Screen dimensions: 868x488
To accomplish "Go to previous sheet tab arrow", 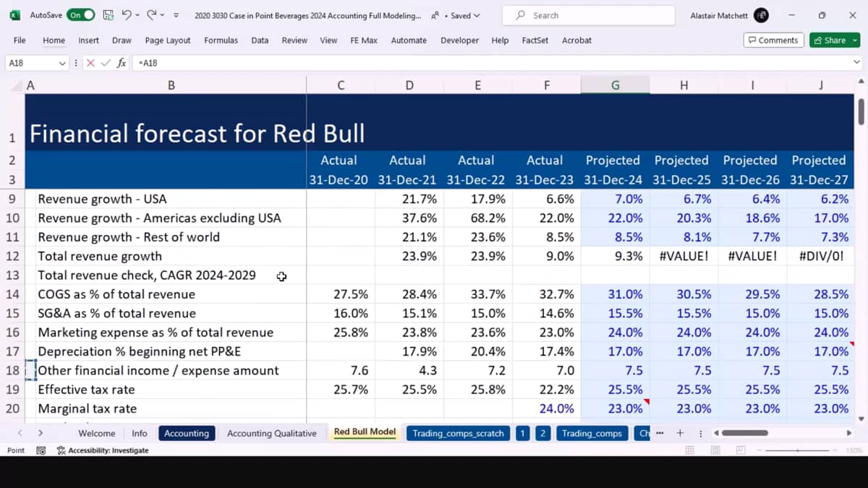I will point(20,433).
